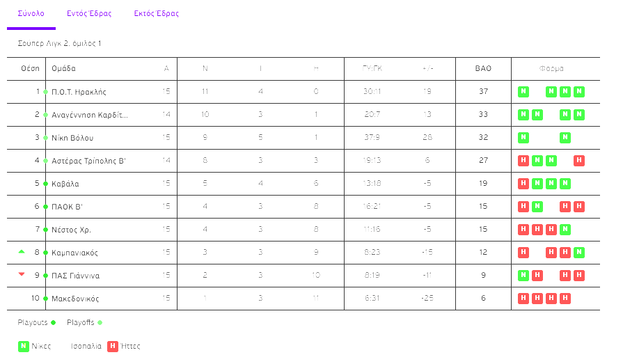Click the green N legend icon for Νίκες
Viewport: 623px width, 364px height.
tap(24, 346)
